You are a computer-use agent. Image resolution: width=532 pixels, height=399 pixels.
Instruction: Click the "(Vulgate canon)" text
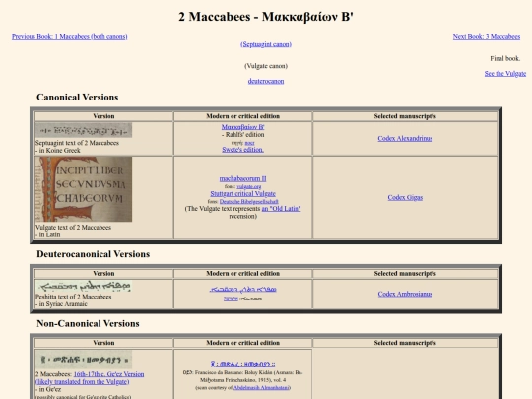point(266,66)
